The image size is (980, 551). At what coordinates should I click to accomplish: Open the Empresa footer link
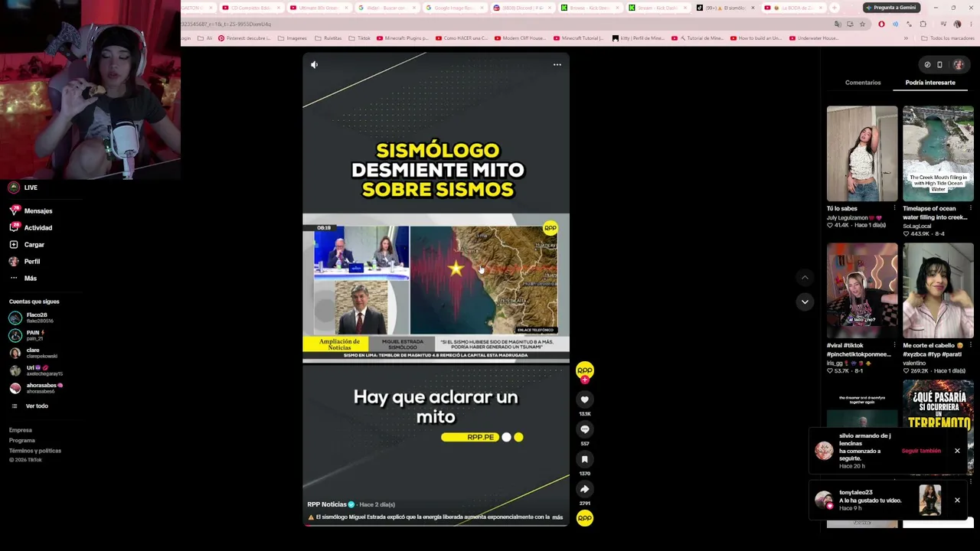point(21,430)
